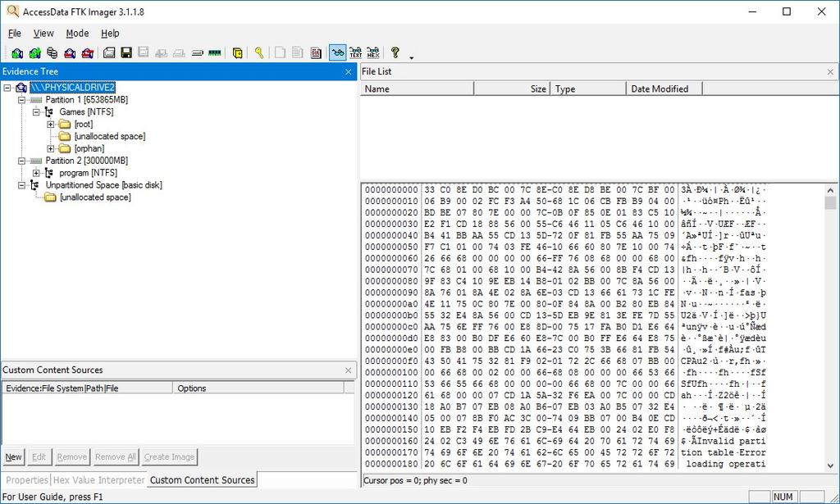The height and width of the screenshot is (504, 840).
Task: Expand the [orphan] folder node
Action: (50, 148)
